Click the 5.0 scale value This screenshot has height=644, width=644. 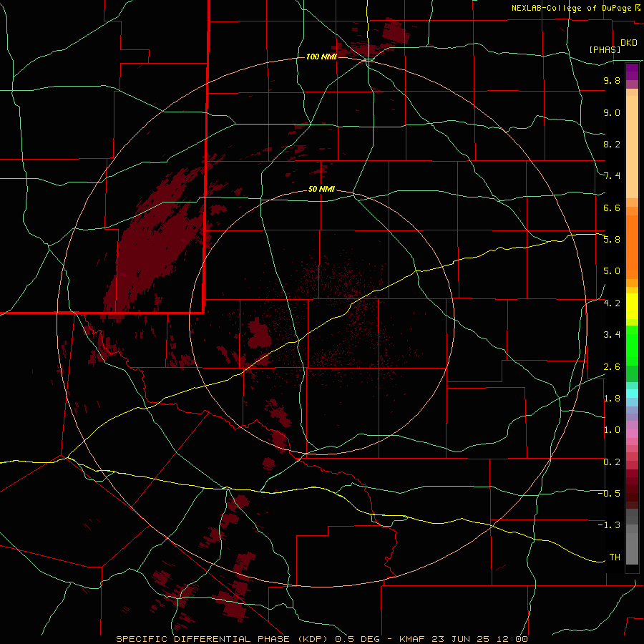[x=612, y=271]
